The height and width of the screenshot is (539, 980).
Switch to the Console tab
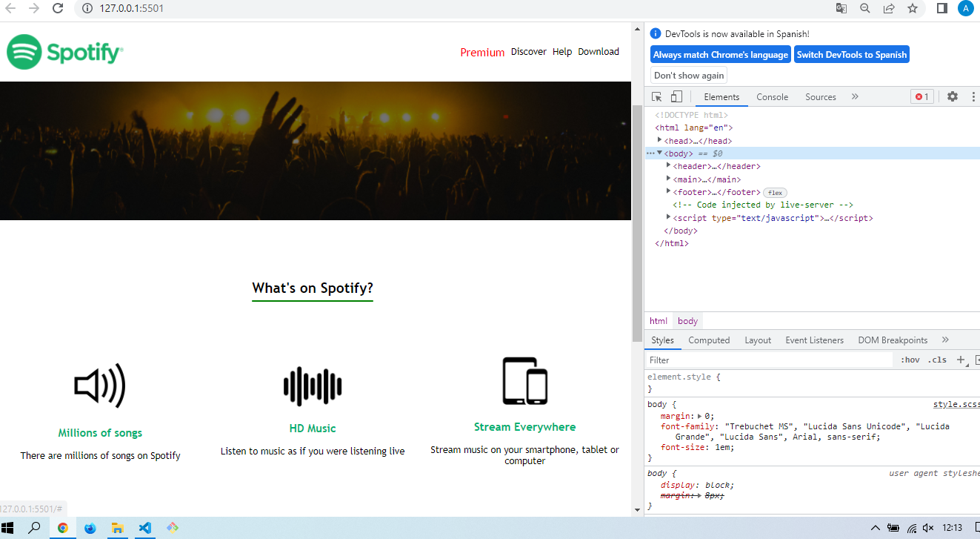pos(772,96)
